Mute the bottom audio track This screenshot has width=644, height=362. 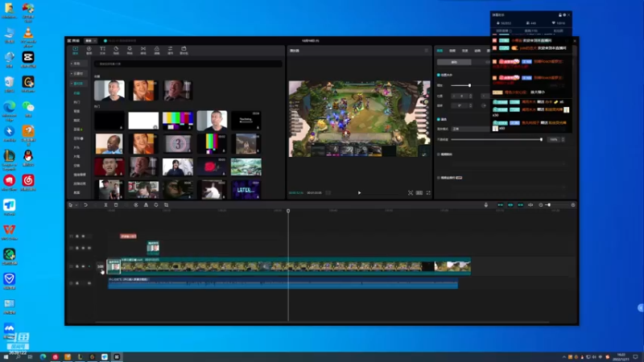click(89, 283)
